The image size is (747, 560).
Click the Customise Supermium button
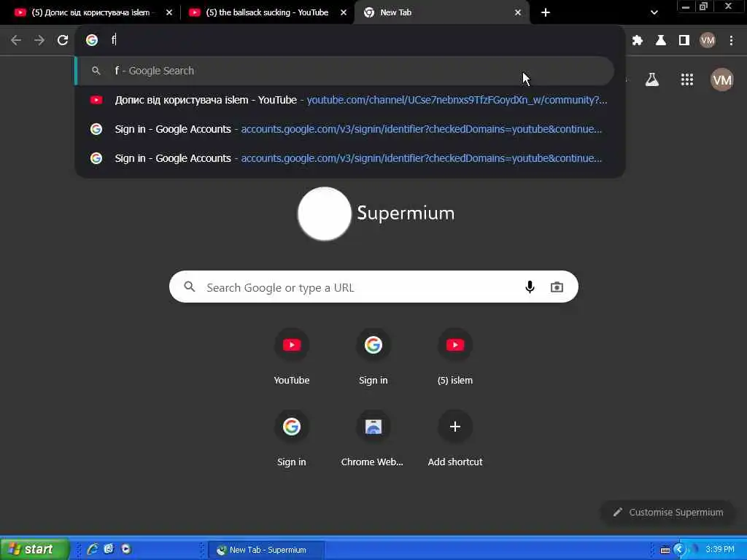[x=667, y=513]
